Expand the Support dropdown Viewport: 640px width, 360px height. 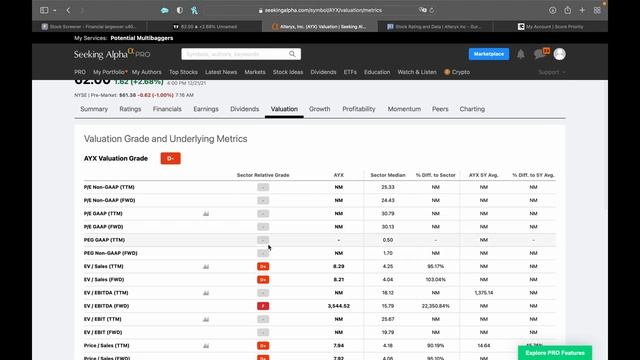tap(552, 72)
